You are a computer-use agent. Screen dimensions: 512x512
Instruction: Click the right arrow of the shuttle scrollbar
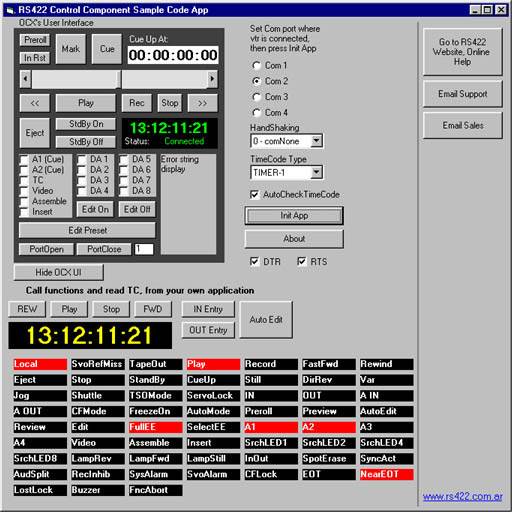pos(212,79)
